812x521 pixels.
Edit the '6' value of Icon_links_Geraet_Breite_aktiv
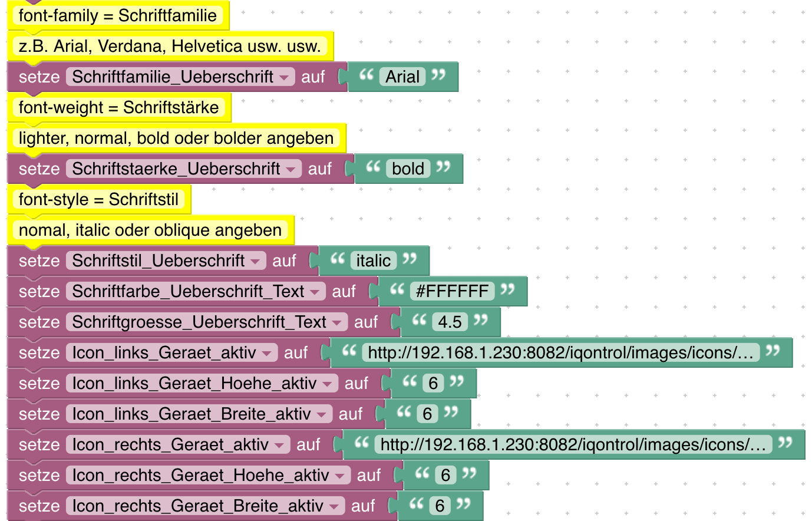427,414
